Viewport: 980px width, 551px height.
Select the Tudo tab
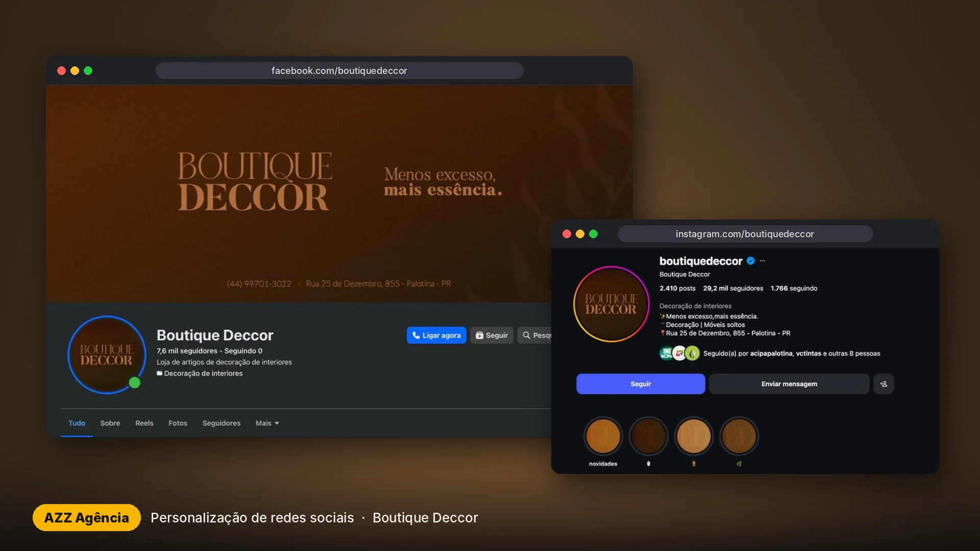click(x=77, y=423)
